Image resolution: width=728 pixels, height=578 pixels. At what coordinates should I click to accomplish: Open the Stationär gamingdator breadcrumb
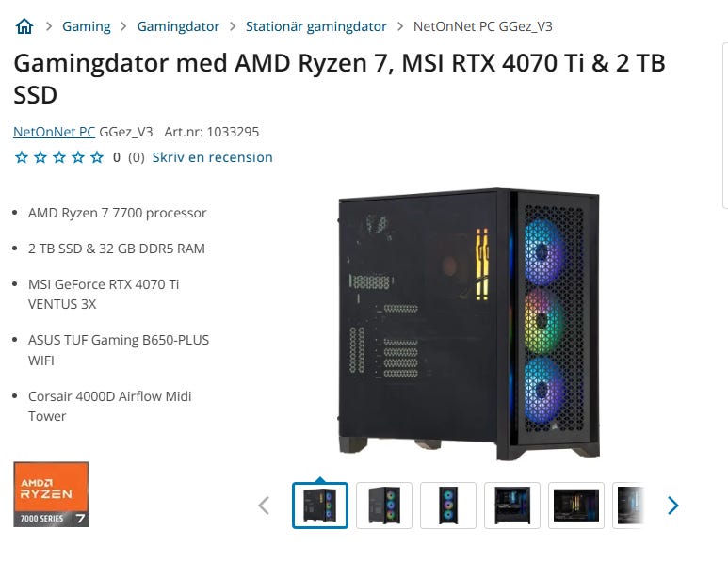click(315, 26)
